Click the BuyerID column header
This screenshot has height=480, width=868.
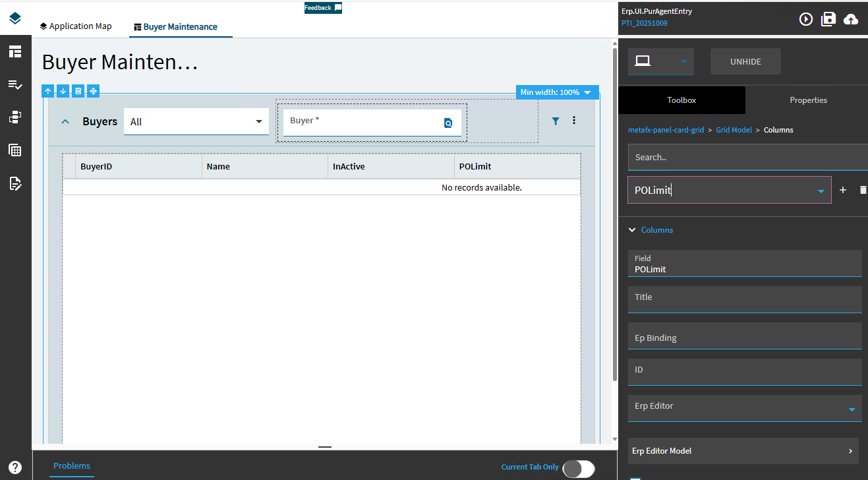(138, 167)
